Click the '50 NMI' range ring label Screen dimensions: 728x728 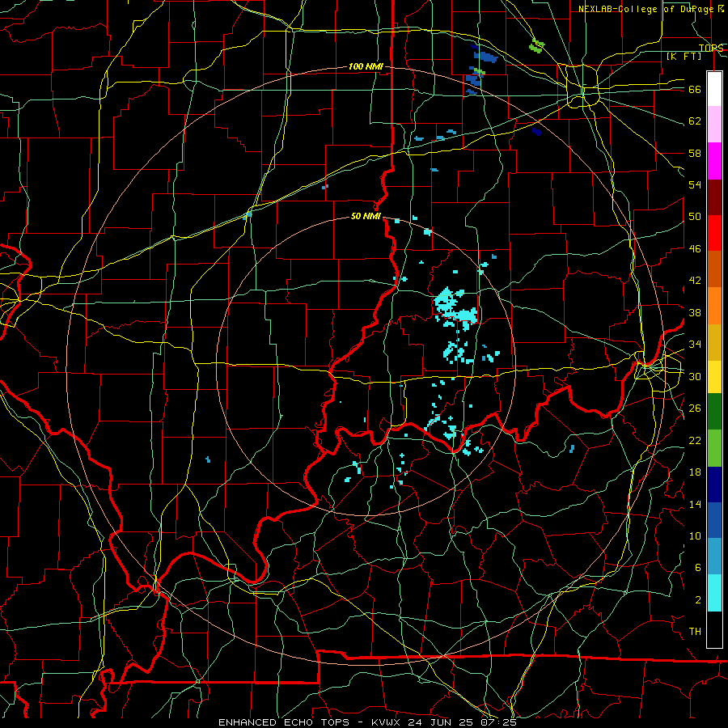tap(366, 216)
